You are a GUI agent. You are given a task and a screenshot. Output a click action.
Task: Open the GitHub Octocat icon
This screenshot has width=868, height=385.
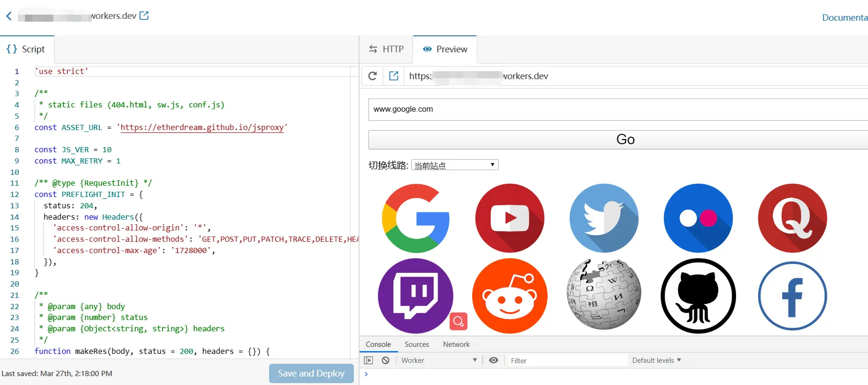[x=698, y=296]
